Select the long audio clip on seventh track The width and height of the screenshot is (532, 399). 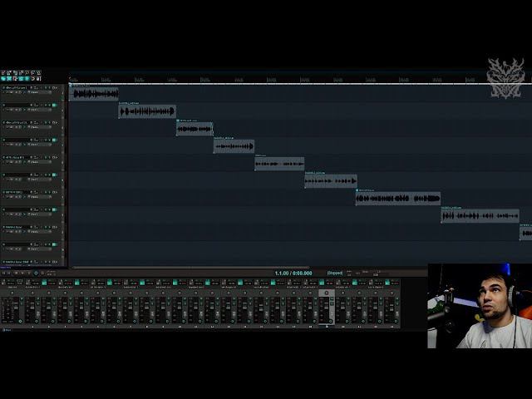398,199
